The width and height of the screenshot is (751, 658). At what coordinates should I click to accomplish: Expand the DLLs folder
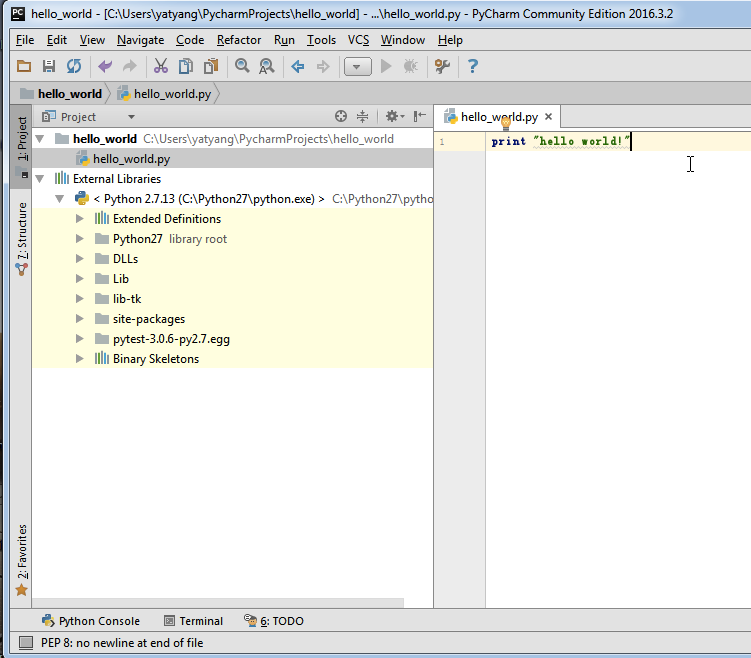[80, 259]
